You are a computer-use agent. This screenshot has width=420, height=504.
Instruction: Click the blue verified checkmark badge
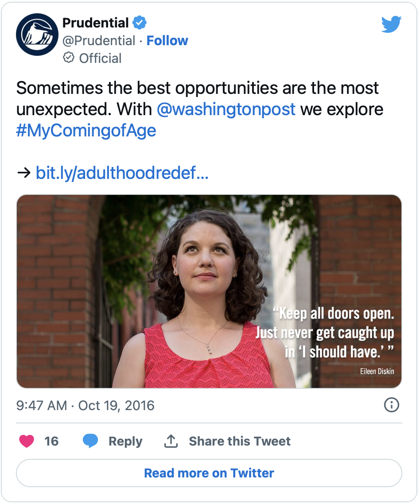(x=140, y=22)
